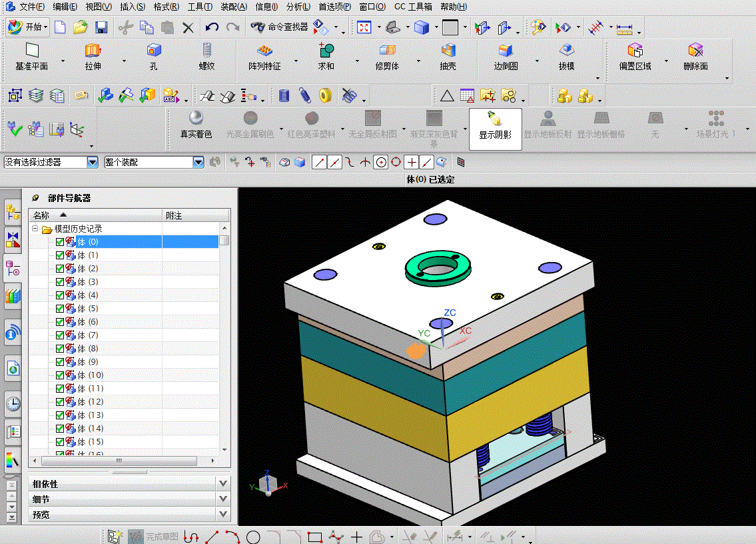
Task: Open the color palette sidebar icon
Action: tap(13, 460)
